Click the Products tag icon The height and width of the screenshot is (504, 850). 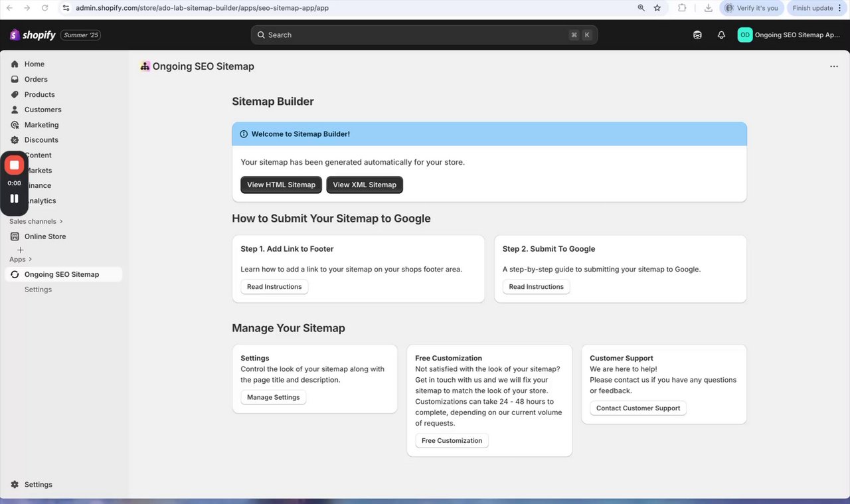[x=15, y=94]
